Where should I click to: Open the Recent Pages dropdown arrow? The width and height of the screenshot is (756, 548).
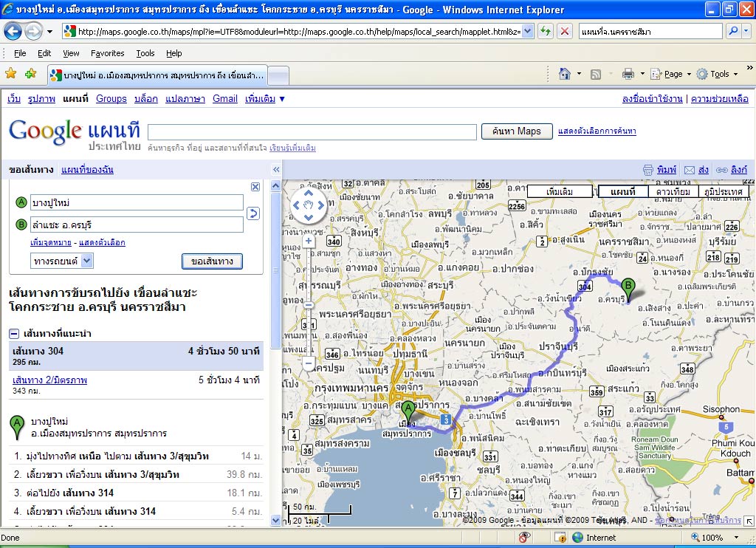point(49,32)
